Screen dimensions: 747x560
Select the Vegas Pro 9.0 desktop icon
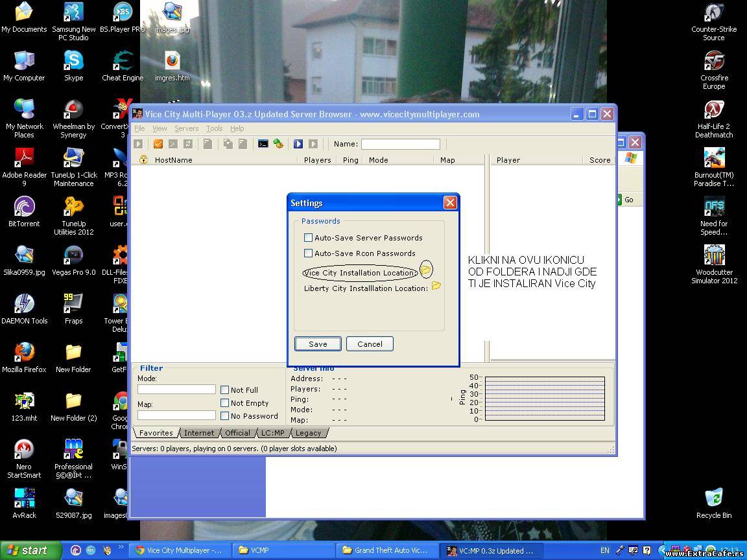(73, 260)
